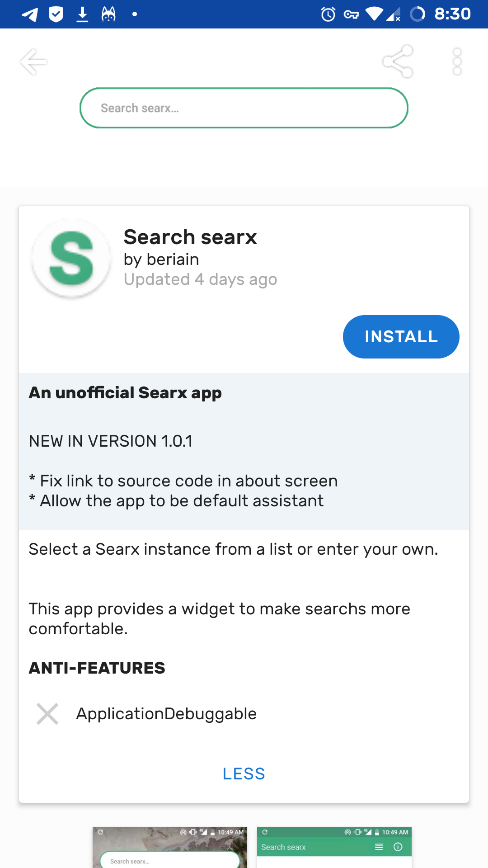Collapse description with LESS
The image size is (488, 868).
tap(244, 774)
